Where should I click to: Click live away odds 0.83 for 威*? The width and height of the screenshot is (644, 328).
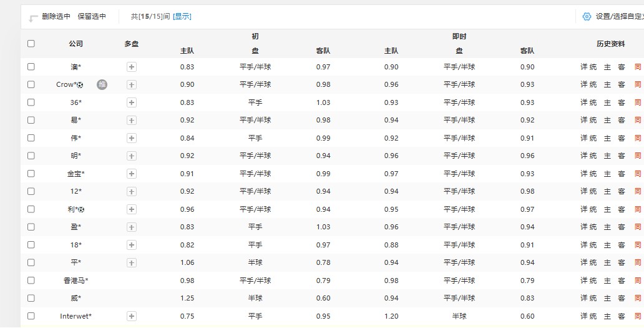click(x=527, y=298)
